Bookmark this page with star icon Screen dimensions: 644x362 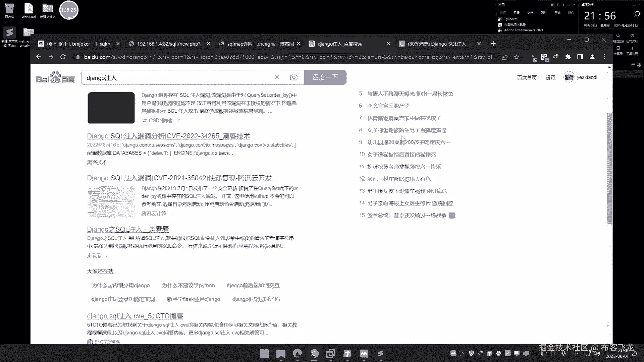pos(517,57)
